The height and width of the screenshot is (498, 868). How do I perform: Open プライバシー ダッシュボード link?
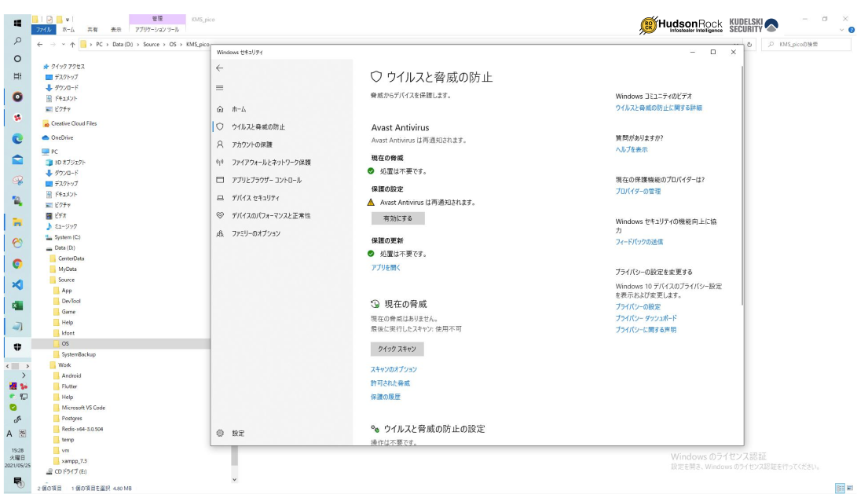tap(646, 318)
